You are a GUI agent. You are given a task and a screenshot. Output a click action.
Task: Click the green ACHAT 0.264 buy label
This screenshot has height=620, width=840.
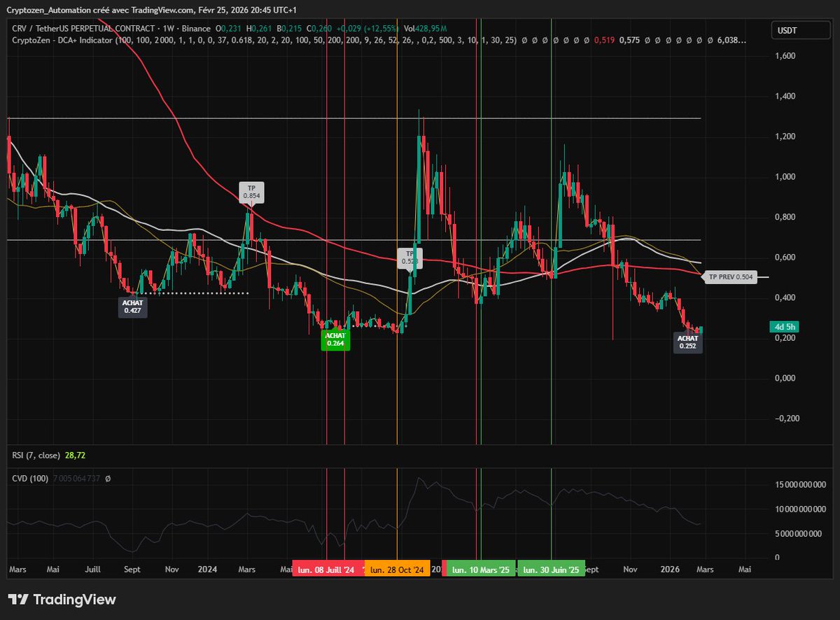pyautogui.click(x=335, y=339)
